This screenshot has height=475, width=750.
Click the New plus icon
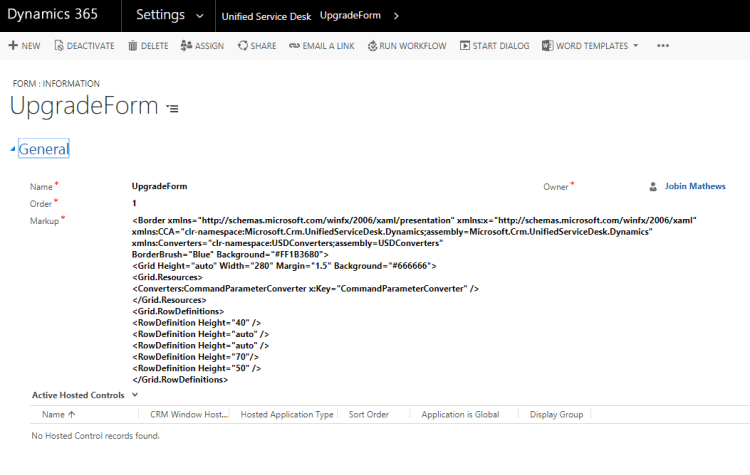click(x=13, y=45)
